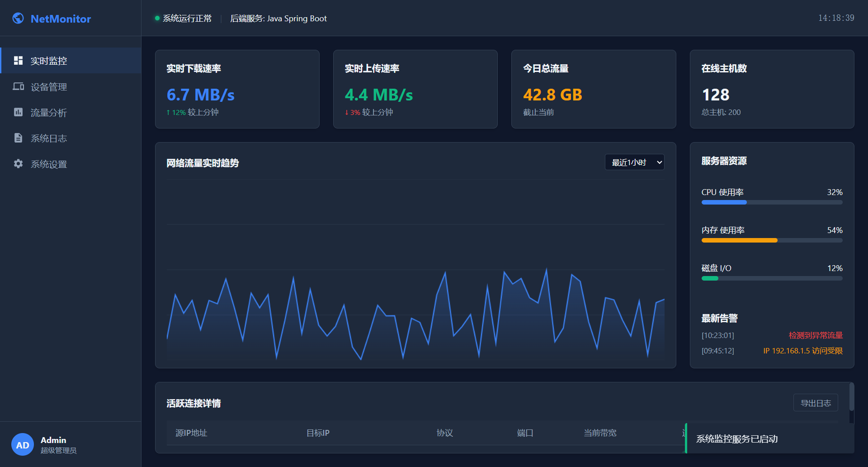Click the 系统设置 gear icon
This screenshot has height=467, width=868.
(x=18, y=164)
